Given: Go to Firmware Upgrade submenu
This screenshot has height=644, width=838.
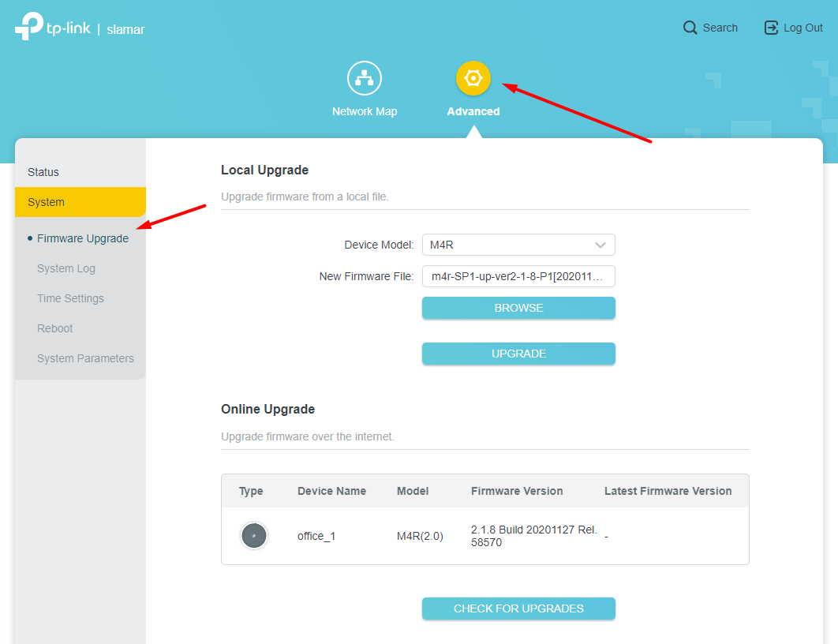Looking at the screenshot, I should pyautogui.click(x=83, y=238).
